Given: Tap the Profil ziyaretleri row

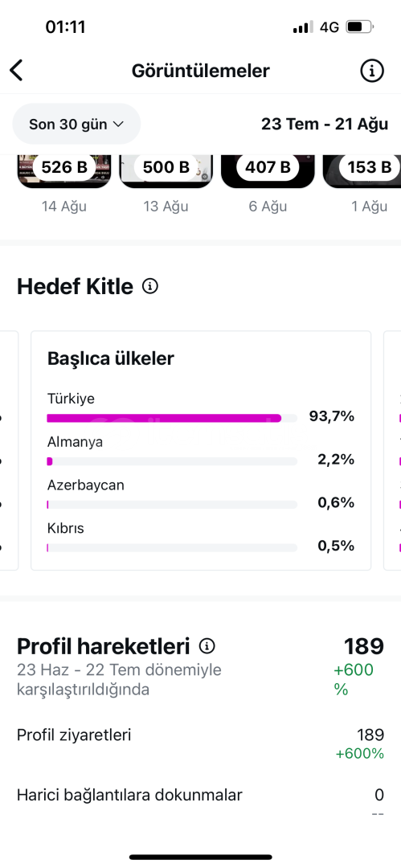Looking at the screenshot, I should 201,744.
